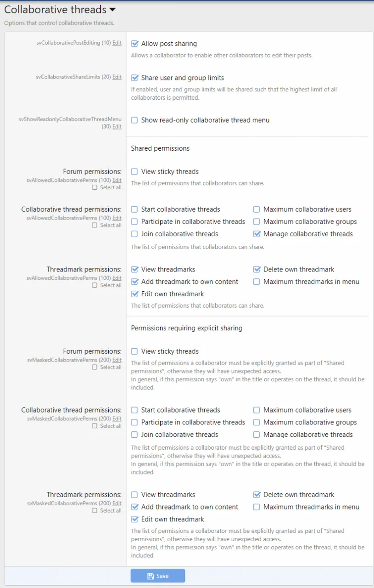Image resolution: width=374 pixels, height=588 pixels.
Task: Check View sticky threads under Shared permissions
Action: click(134, 171)
